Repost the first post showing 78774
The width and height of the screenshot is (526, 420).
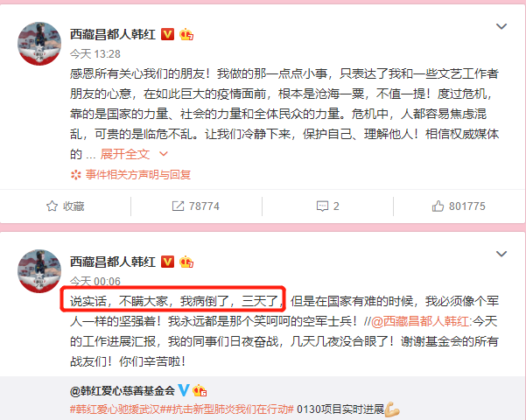tap(195, 206)
